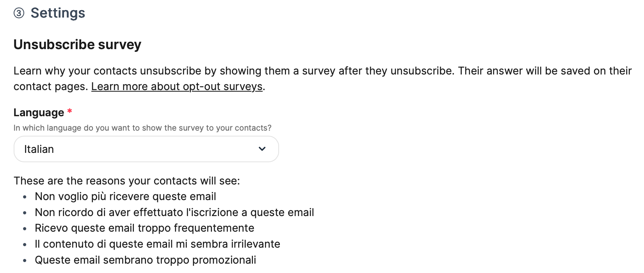The width and height of the screenshot is (644, 273).
Task: Click the reason about not remembering subscribing
Action: click(x=174, y=212)
